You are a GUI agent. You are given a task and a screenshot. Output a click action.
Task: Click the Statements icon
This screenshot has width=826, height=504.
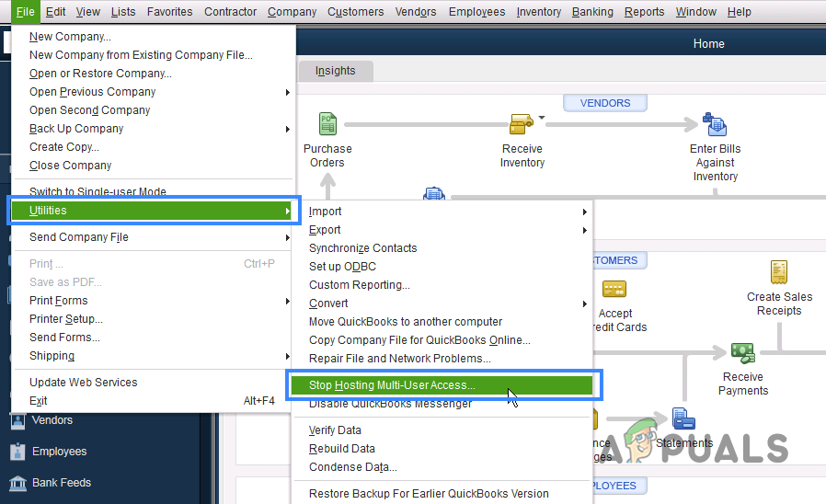683,419
